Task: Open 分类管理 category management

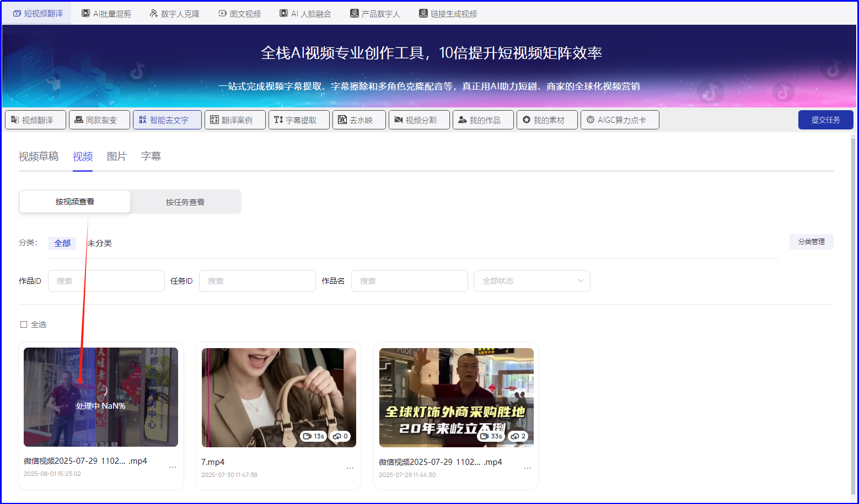Action: [x=811, y=241]
